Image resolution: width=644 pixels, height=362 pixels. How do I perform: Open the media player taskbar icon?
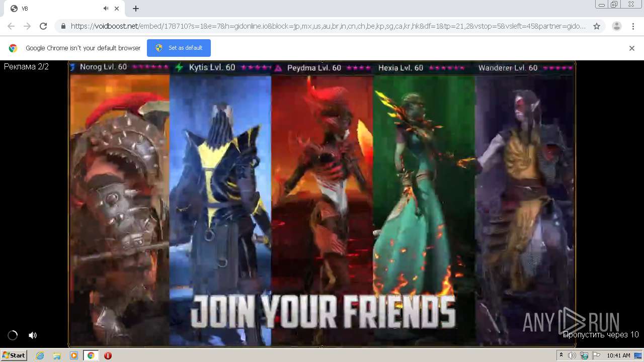click(x=74, y=355)
